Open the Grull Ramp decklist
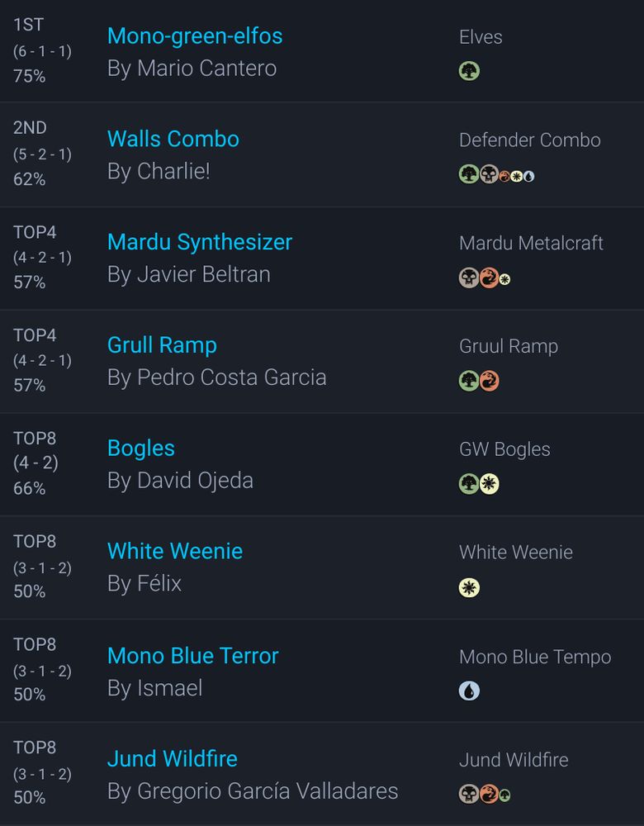 point(162,345)
